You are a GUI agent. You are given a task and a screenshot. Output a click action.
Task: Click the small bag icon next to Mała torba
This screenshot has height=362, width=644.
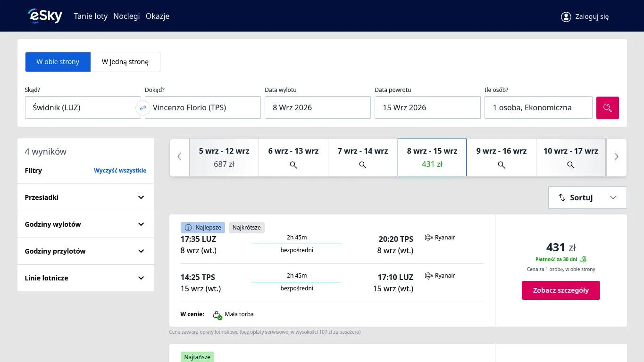[x=217, y=315]
